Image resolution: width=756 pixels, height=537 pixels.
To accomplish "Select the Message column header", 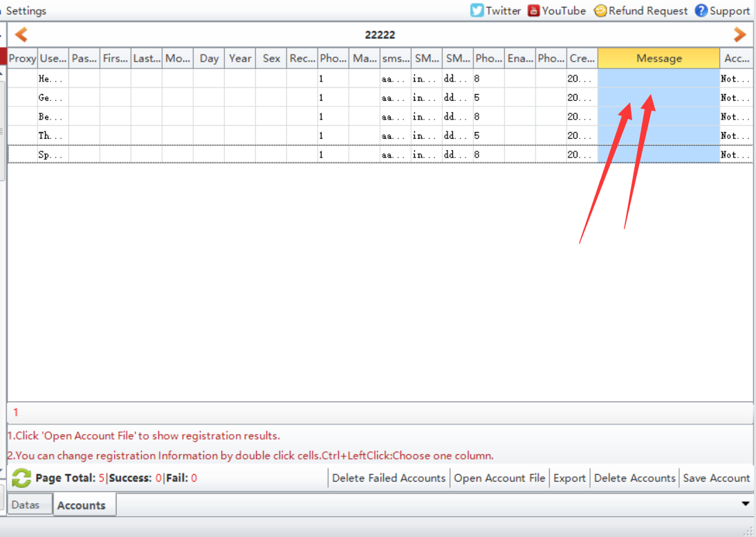I will click(658, 59).
